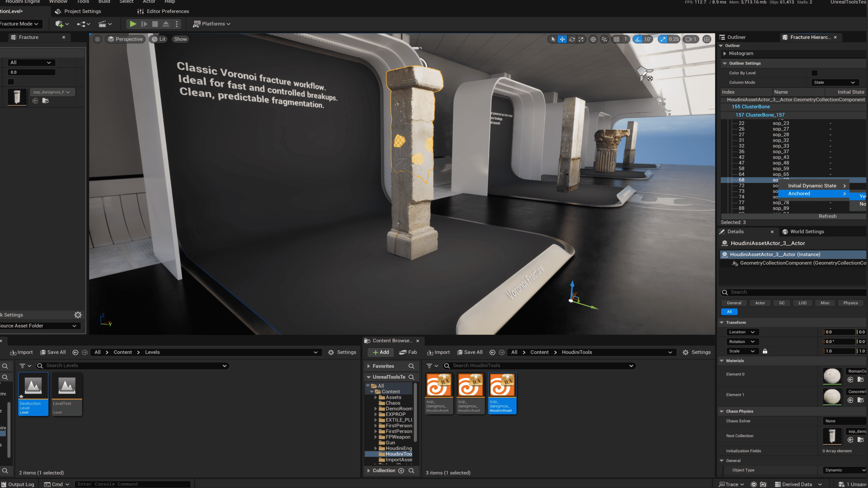Screen dimensions: 868x488
Task: Select the rotate transform tool in viewport
Action: (x=572, y=40)
